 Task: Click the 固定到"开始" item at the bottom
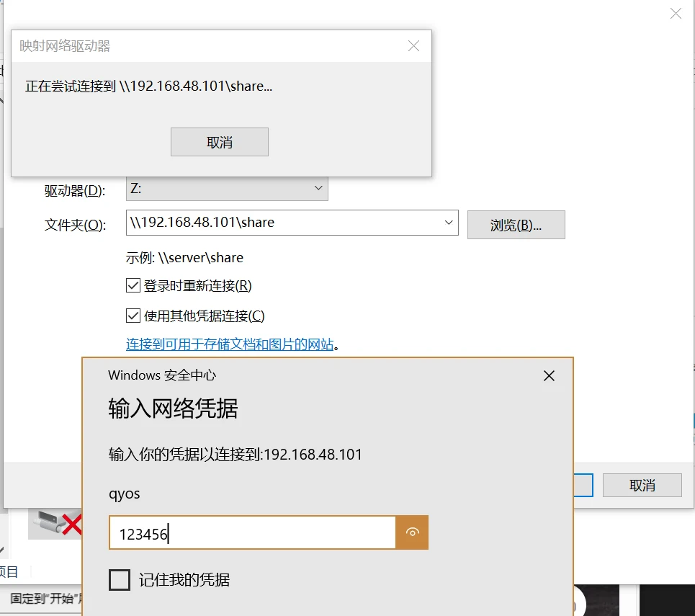(42, 599)
